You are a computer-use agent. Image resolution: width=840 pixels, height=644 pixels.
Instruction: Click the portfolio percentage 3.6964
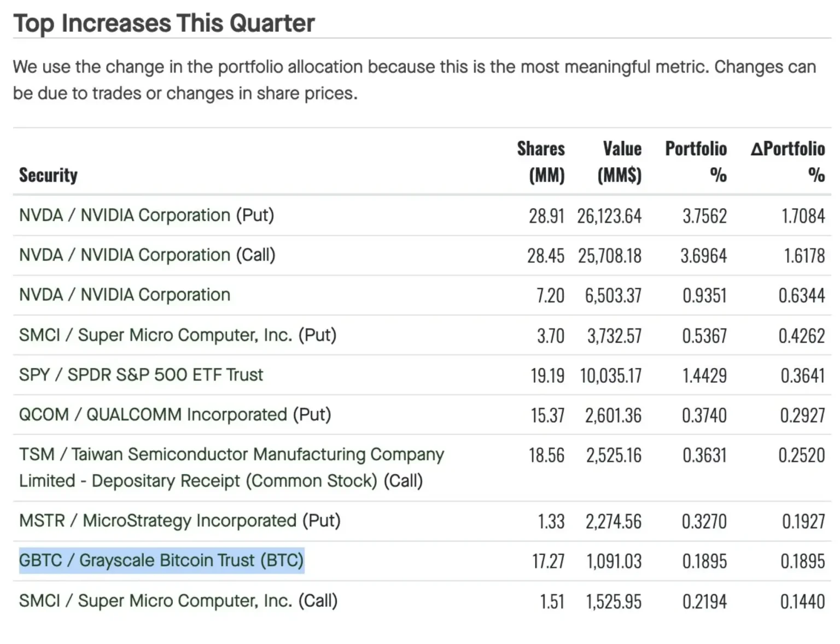tap(704, 256)
